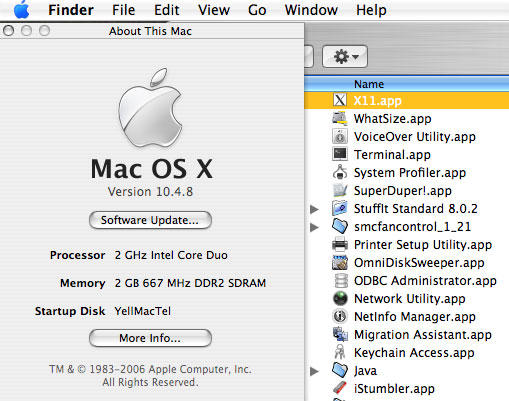Click the VoiceOver Utility.app file name
Image resolution: width=509 pixels, height=401 pixels.
(415, 137)
